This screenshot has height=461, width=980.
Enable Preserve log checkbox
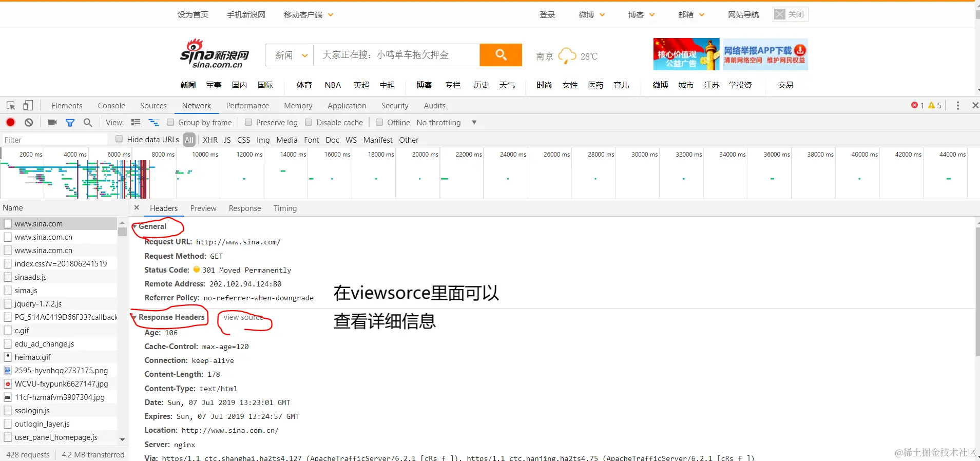248,122
